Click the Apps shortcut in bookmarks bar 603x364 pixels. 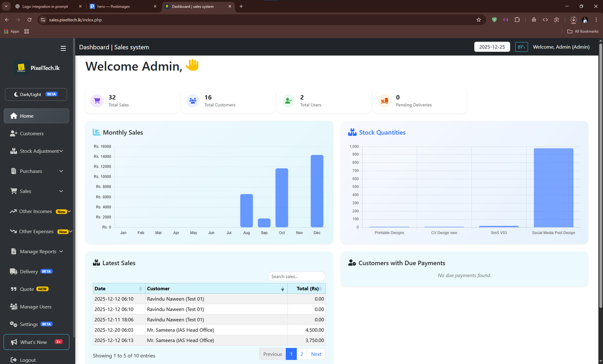coord(12,32)
